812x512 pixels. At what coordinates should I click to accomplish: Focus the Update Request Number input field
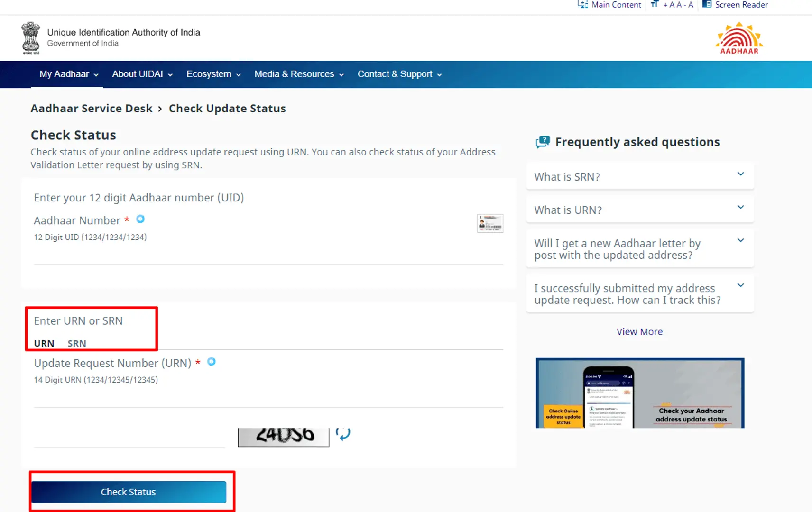click(268, 397)
